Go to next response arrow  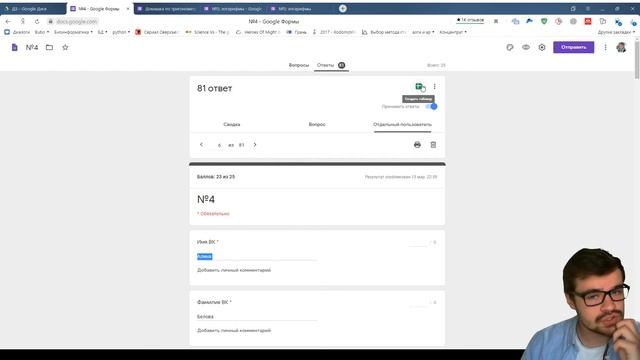click(x=255, y=144)
